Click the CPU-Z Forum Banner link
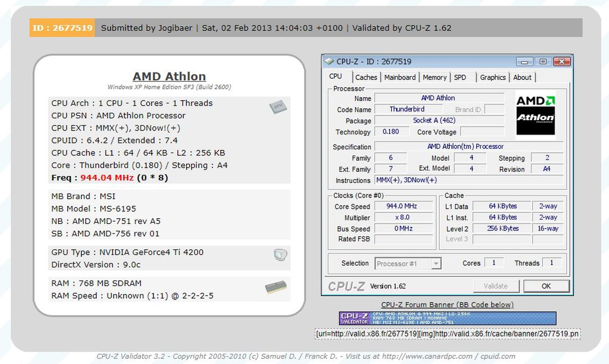 pos(447,305)
